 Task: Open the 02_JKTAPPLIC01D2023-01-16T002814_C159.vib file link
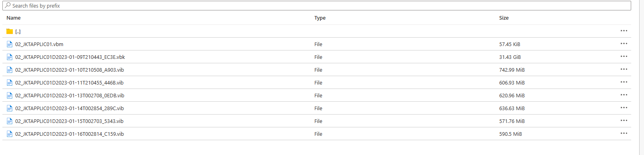click(69, 134)
